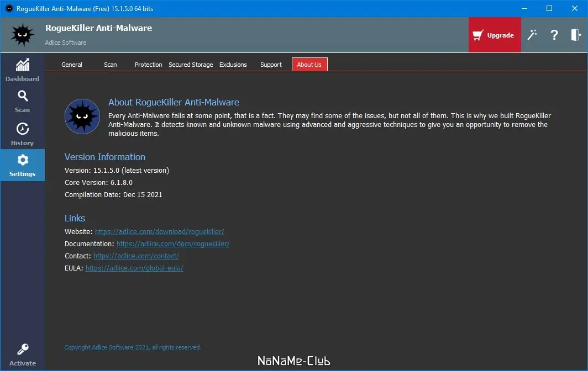The image size is (588, 371).
Task: Open the History page in sidebar
Action: coord(23,134)
